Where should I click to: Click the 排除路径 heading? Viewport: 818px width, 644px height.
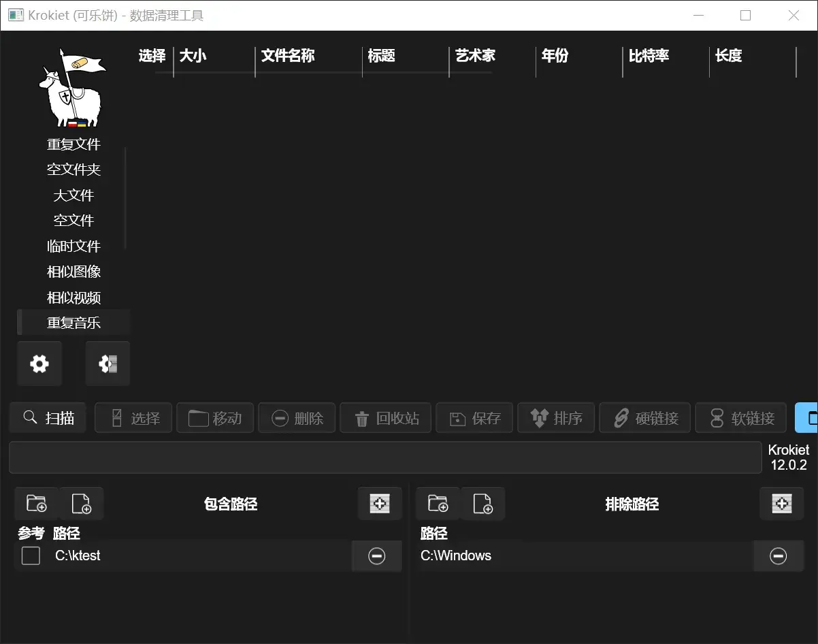pos(632,504)
